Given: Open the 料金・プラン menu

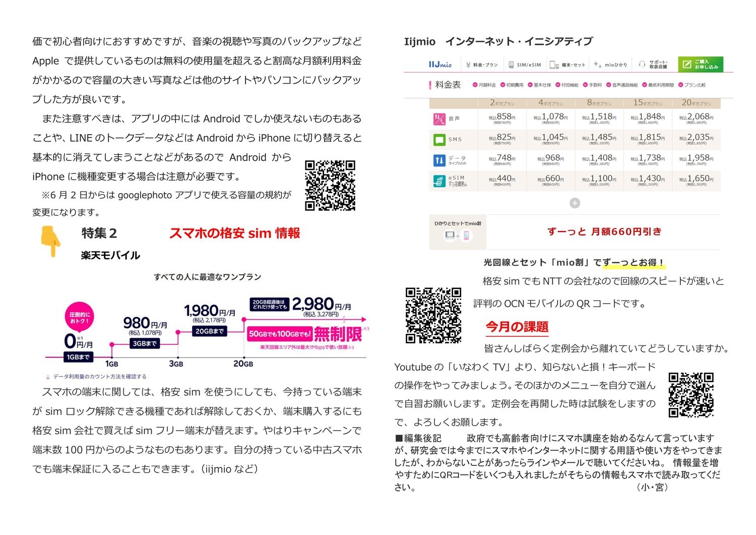Looking at the screenshot, I should pyautogui.click(x=482, y=65).
